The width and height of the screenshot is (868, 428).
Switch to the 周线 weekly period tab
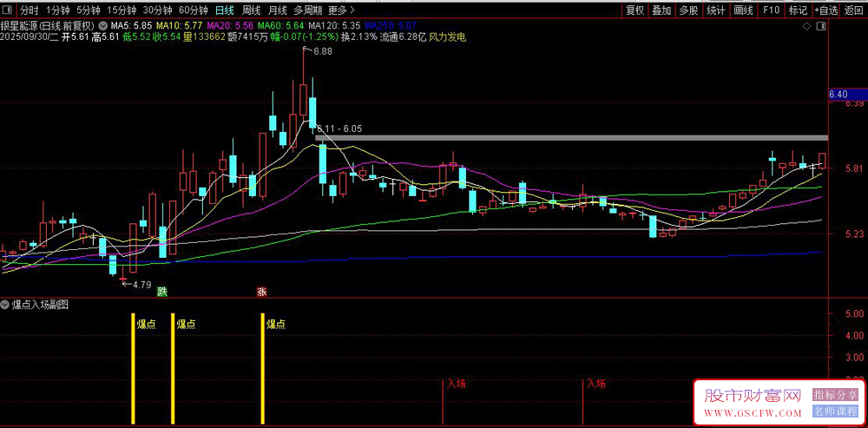(x=251, y=10)
